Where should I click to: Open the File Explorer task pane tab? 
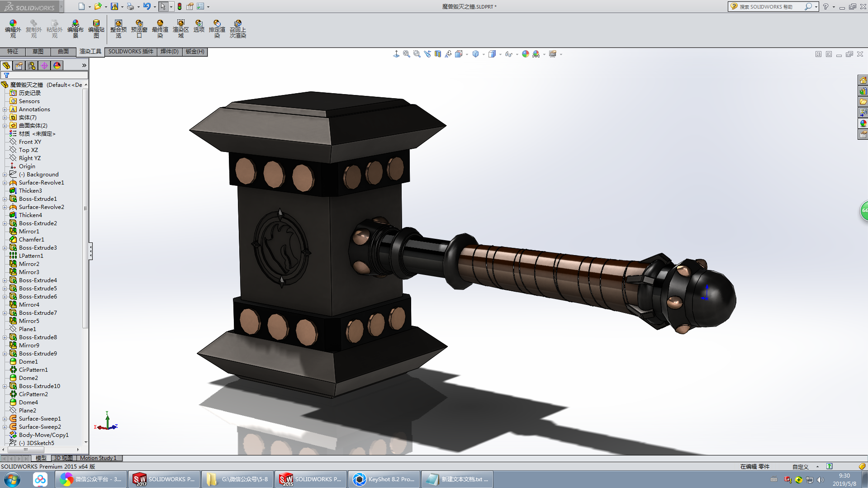coord(863,102)
